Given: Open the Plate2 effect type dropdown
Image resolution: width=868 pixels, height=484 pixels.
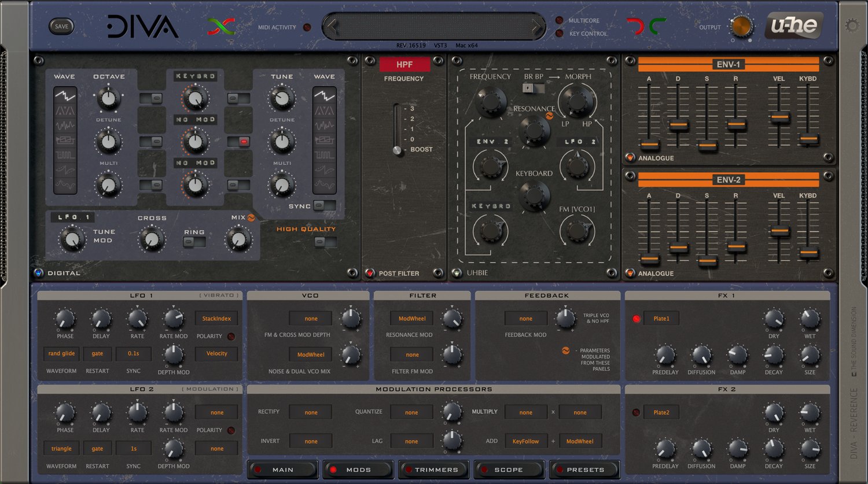Looking at the screenshot, I should click(661, 412).
